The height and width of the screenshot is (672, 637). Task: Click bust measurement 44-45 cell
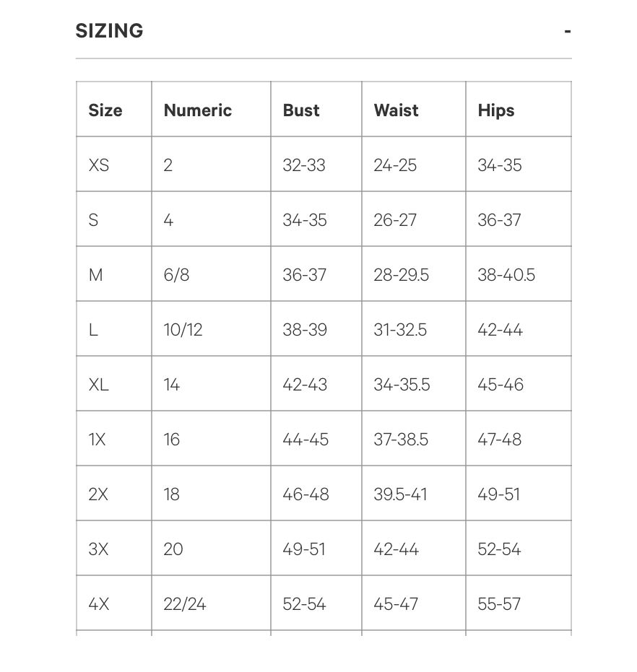pos(305,440)
